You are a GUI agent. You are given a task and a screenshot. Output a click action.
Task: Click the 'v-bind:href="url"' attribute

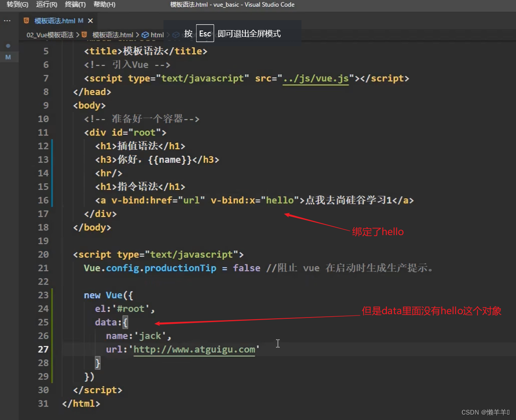(x=158, y=200)
